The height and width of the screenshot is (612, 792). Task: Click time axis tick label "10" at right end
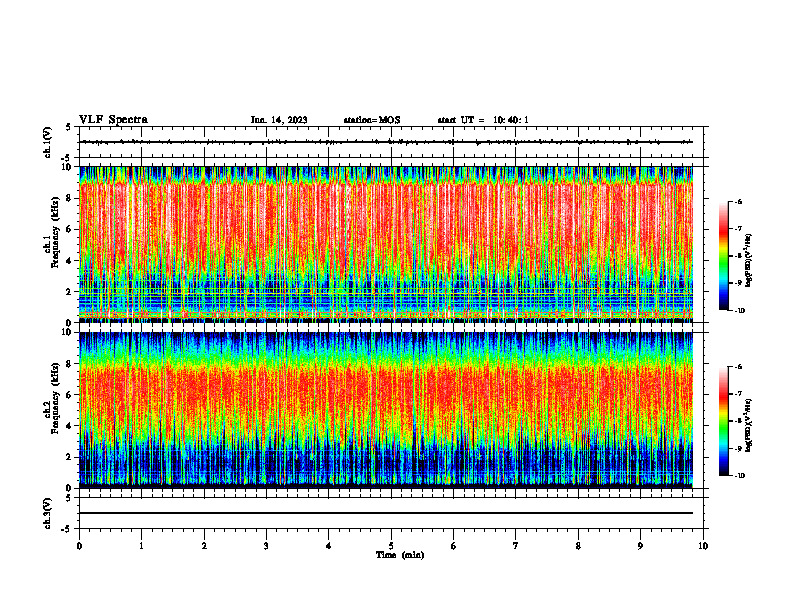(703, 546)
